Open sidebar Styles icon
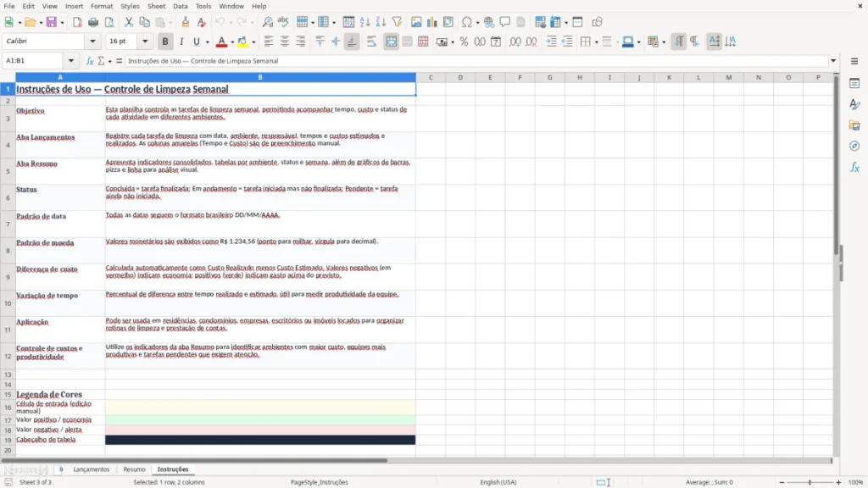The height and width of the screenshot is (488, 868). [854, 104]
